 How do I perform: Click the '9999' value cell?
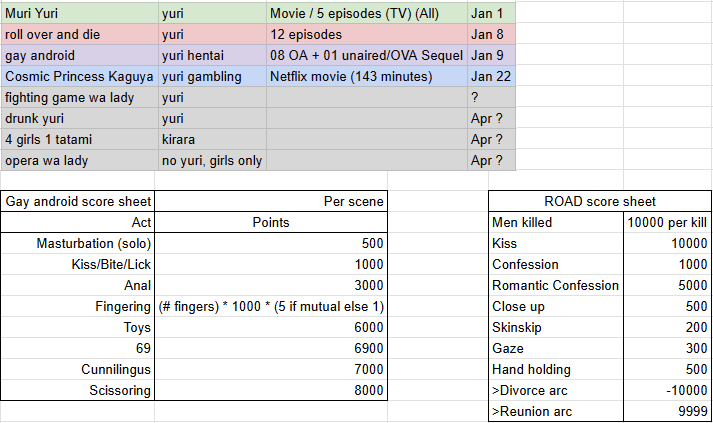point(667,411)
